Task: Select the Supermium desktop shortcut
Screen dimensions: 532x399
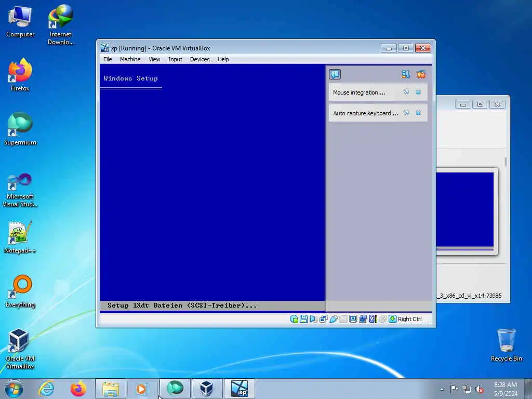Action: click(x=20, y=129)
